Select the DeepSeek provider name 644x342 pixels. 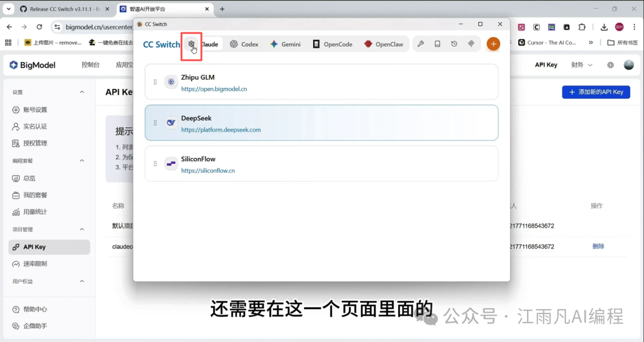(x=196, y=118)
